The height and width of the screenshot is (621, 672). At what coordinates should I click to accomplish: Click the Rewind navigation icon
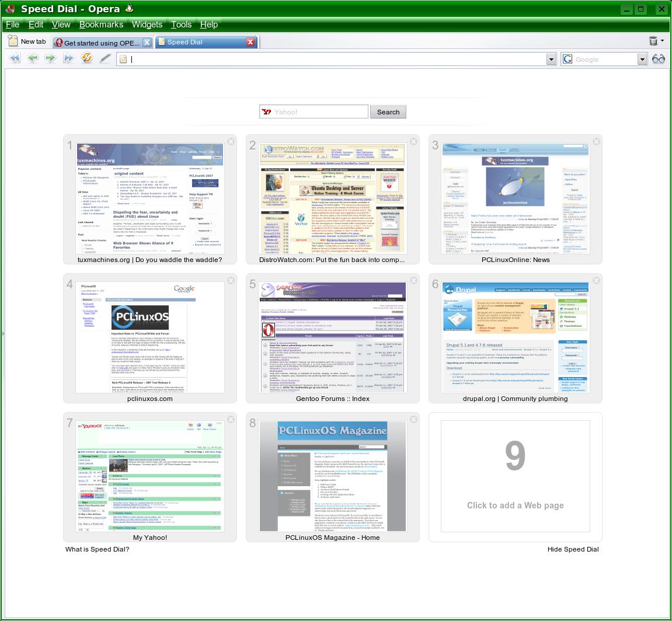(x=15, y=58)
